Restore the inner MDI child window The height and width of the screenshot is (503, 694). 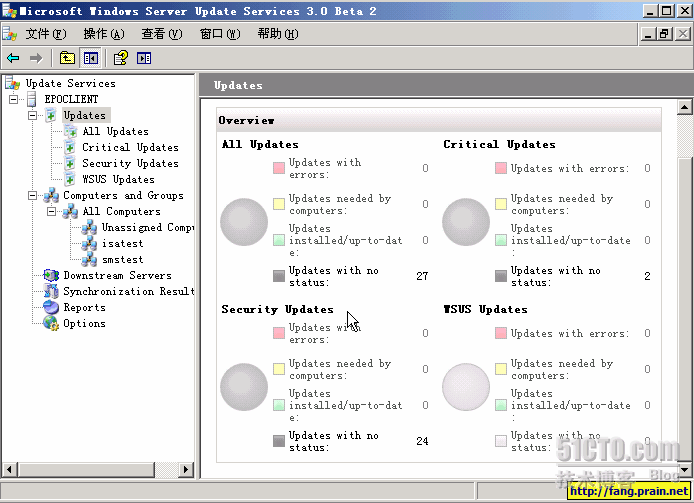[x=665, y=34]
